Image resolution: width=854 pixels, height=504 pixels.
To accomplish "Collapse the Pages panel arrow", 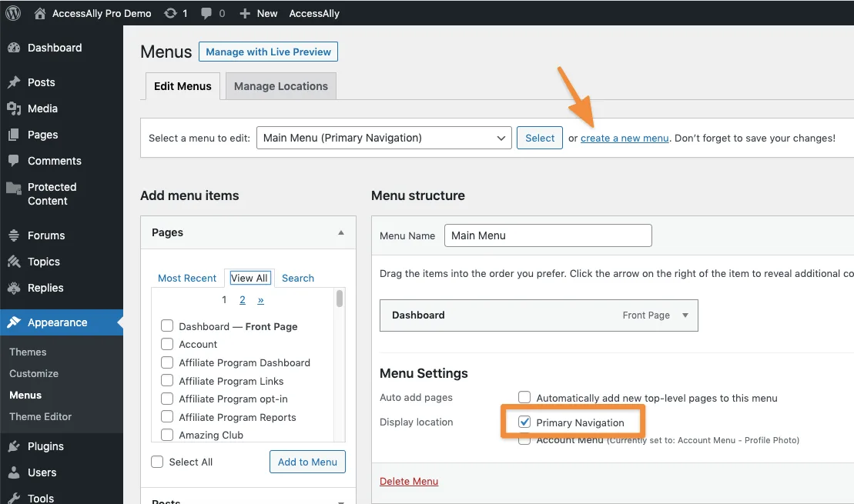I will pyautogui.click(x=340, y=232).
